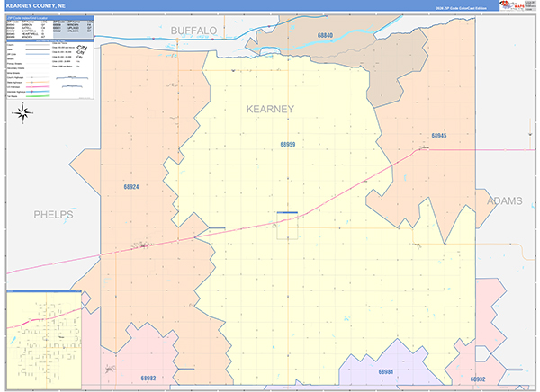
Task: Click the 68981 ZIP code label
Action: click(x=386, y=371)
